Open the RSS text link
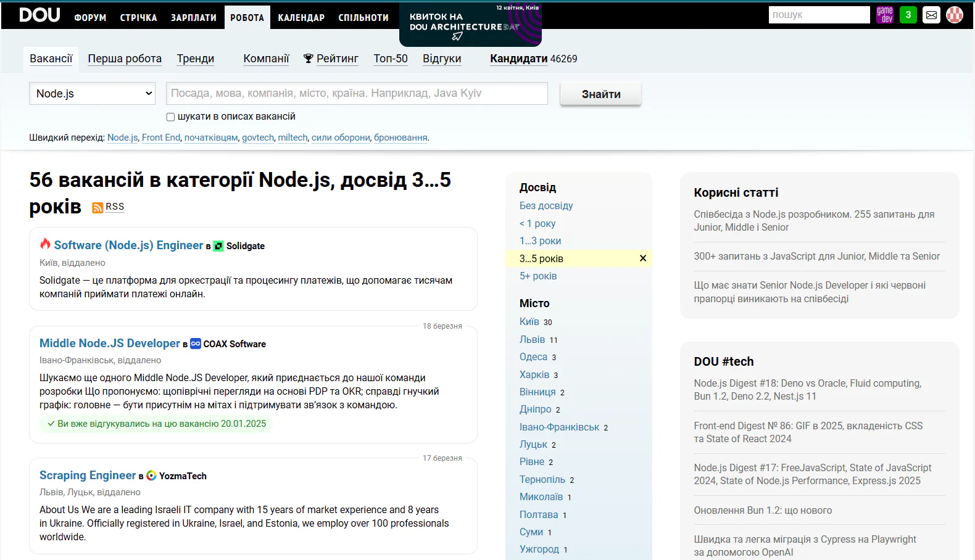975x560 pixels. [x=115, y=207]
